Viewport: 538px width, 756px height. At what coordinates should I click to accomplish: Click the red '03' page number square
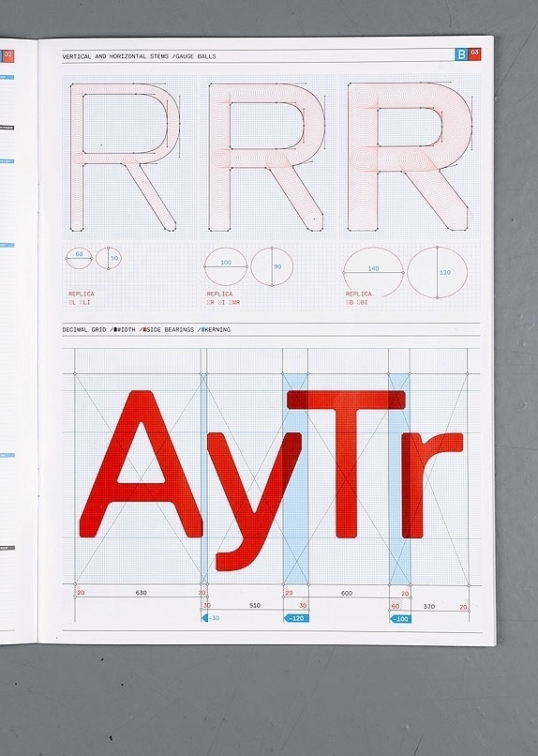tap(475, 53)
